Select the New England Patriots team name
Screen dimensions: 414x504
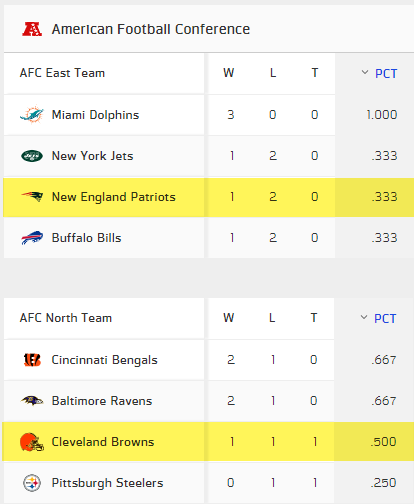(x=114, y=197)
